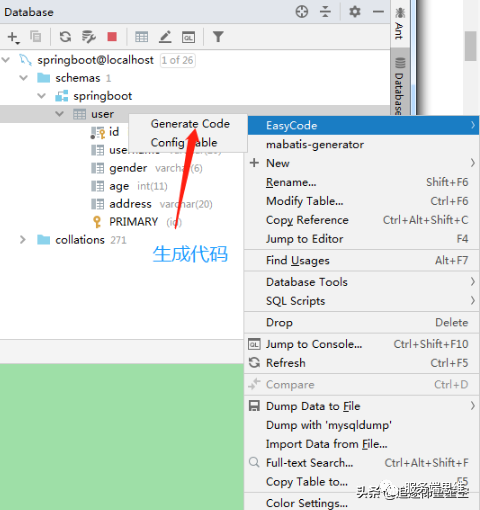Open the Ant tool window tab

point(399,24)
